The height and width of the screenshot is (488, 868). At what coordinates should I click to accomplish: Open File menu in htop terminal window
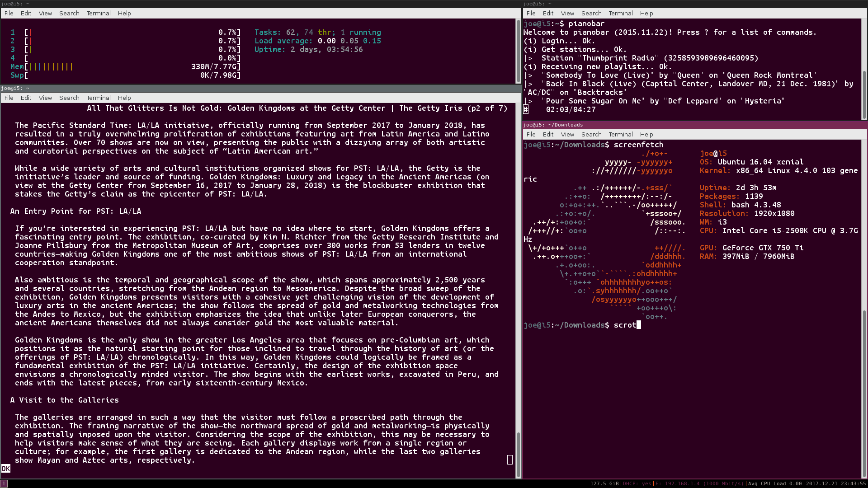point(9,13)
